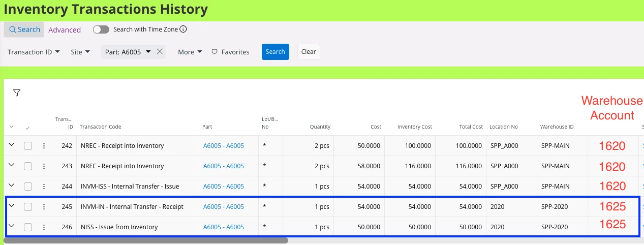
Task: Toggle the select-all checkmark in the header
Action: (27, 127)
